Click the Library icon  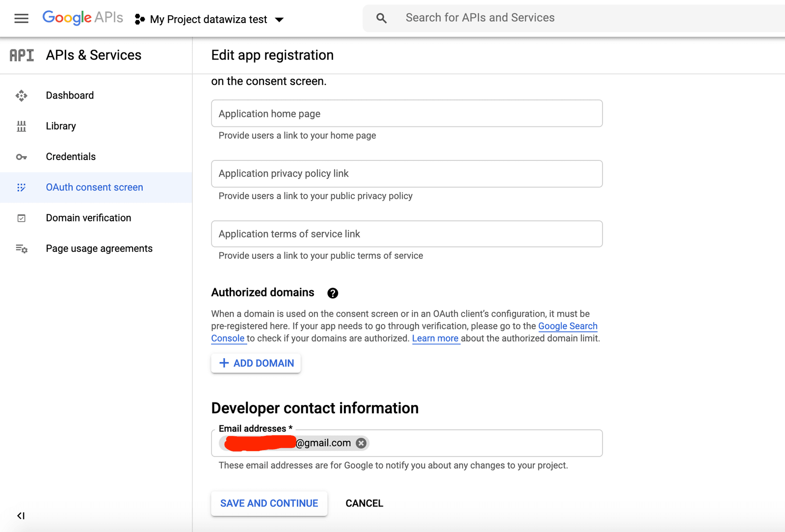coord(21,126)
